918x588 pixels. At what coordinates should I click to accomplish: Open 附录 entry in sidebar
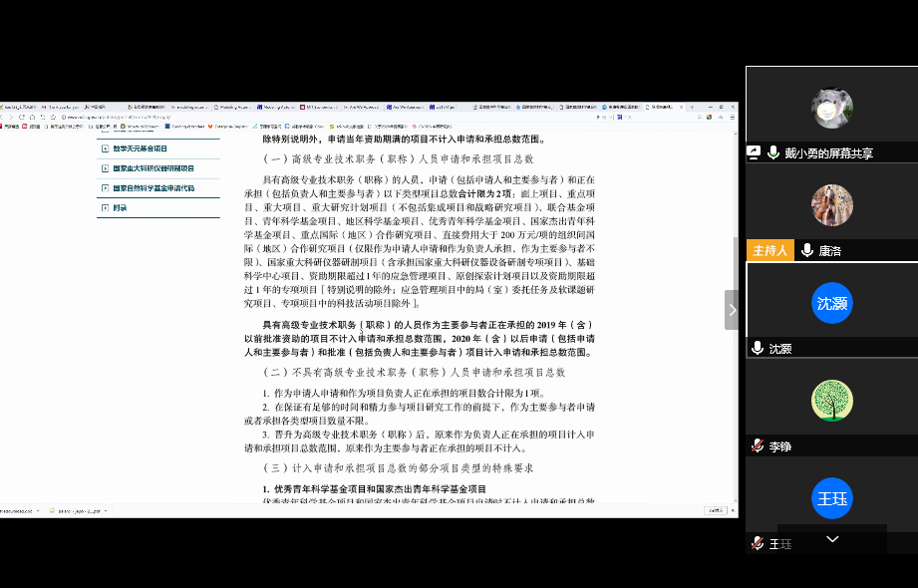point(121,207)
